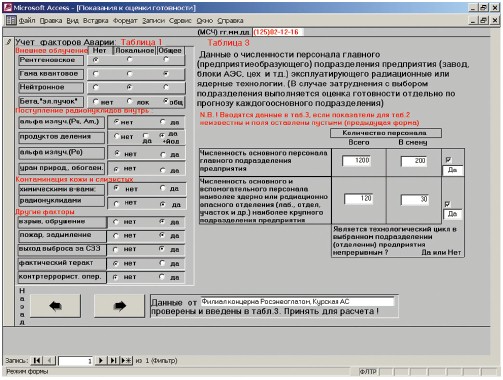
Task: Click the Нейтронное label button
Action: pos(51,88)
